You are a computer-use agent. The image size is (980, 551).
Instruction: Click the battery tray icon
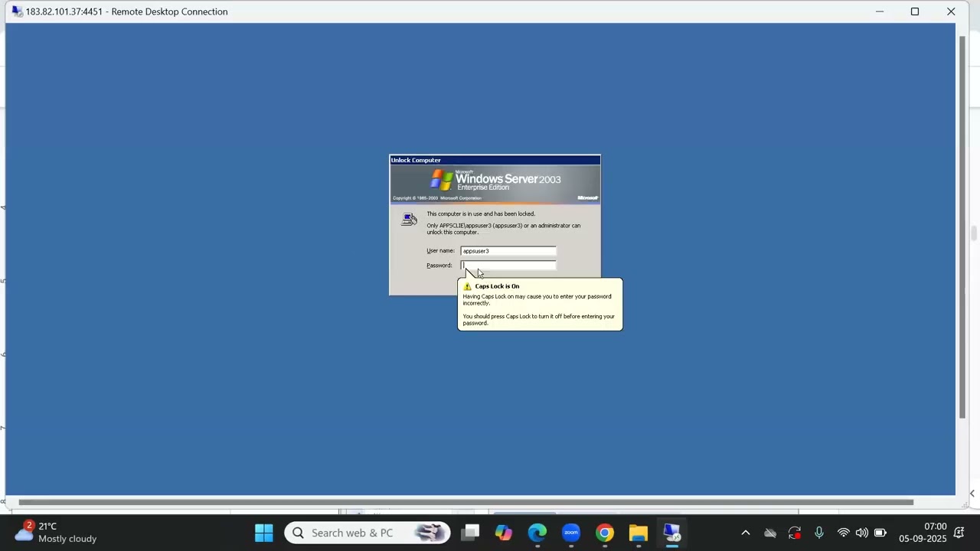click(x=880, y=533)
